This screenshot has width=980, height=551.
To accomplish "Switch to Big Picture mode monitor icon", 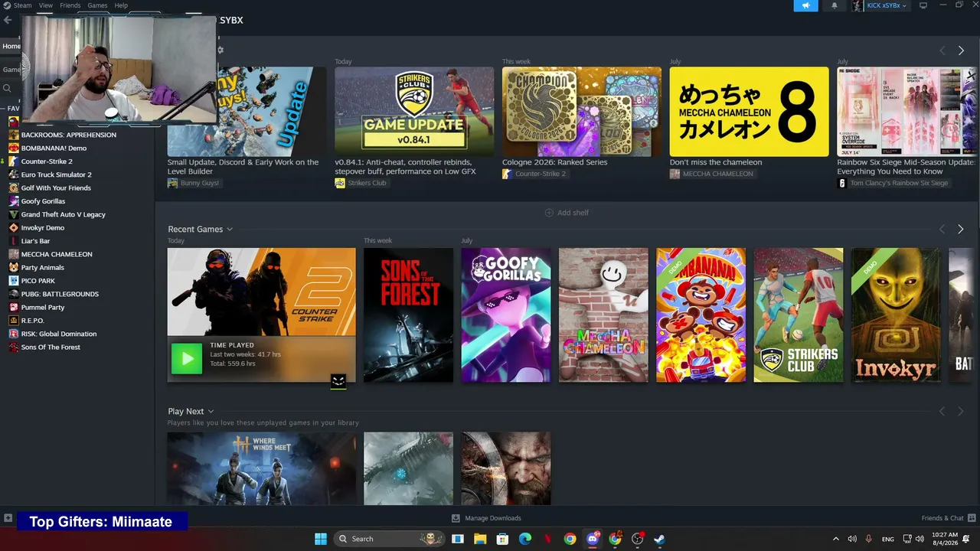I will pos(923,5).
